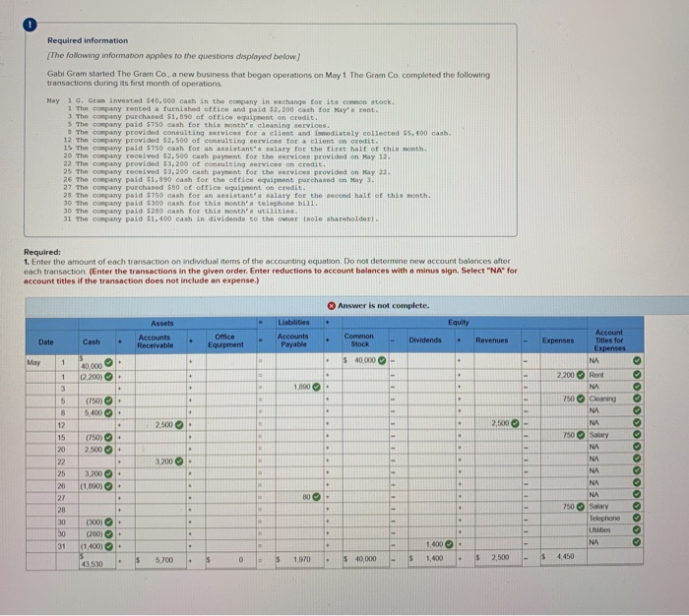Click the Equity header label
This screenshot has width=689, height=616.
tap(459, 322)
